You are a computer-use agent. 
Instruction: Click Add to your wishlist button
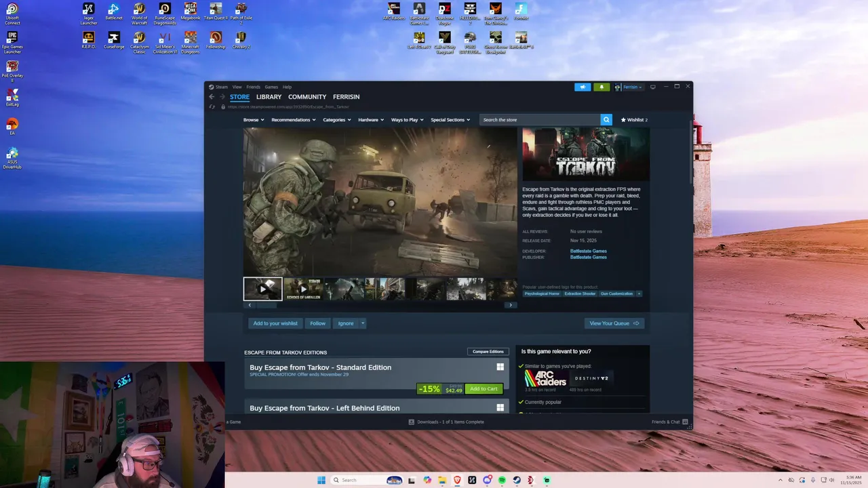275,323
